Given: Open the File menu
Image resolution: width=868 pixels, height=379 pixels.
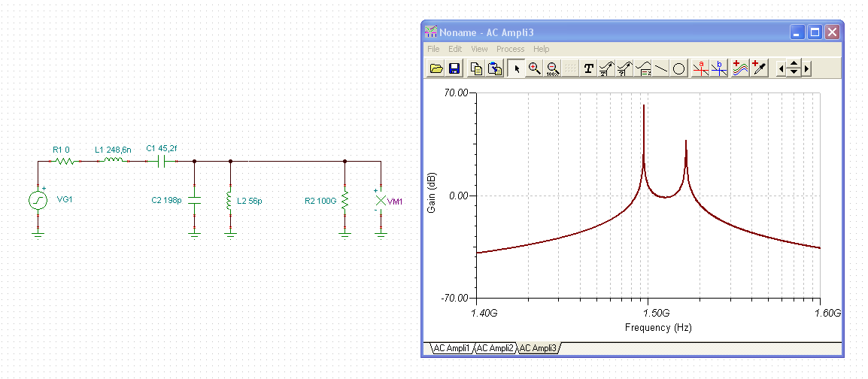Looking at the screenshot, I should (433, 49).
